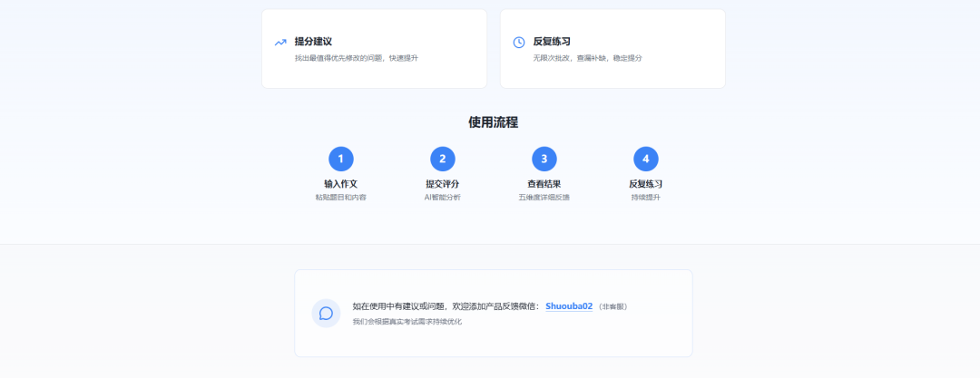Click the 无限次批改 card description text
The height and width of the screenshot is (378, 980).
[x=587, y=58]
